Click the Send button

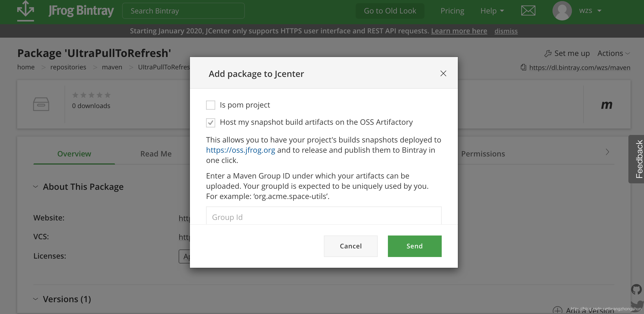415,246
